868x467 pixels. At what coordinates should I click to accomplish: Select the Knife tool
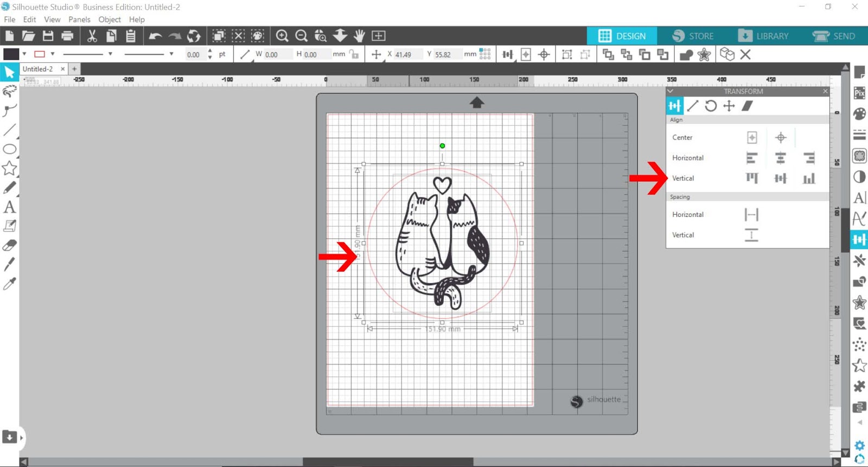click(x=9, y=264)
